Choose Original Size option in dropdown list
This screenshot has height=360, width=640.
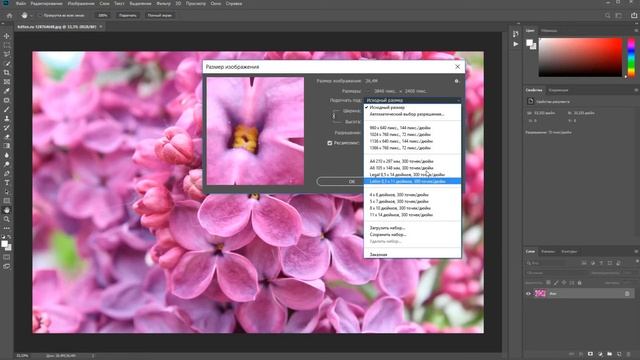point(412,107)
